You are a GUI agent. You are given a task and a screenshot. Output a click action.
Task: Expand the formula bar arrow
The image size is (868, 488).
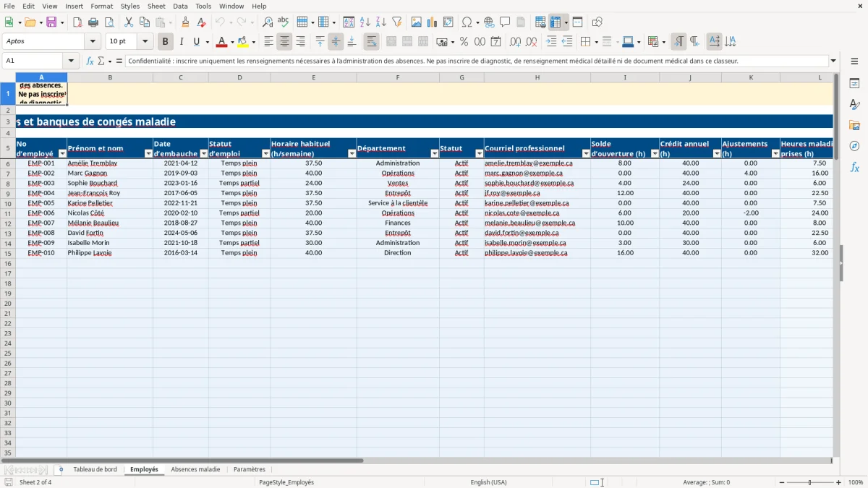pyautogui.click(x=833, y=61)
